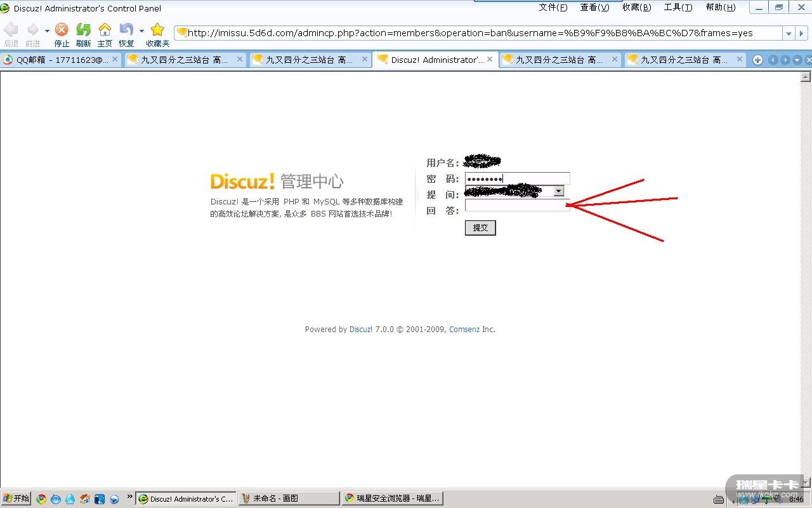Focus the 密码 password field
This screenshot has height=508, width=812.
pyautogui.click(x=518, y=178)
